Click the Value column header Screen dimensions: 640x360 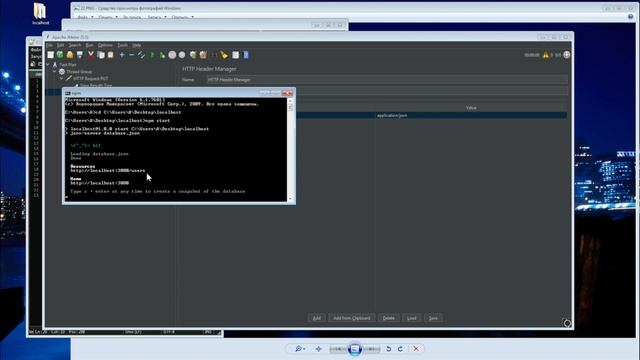471,108
